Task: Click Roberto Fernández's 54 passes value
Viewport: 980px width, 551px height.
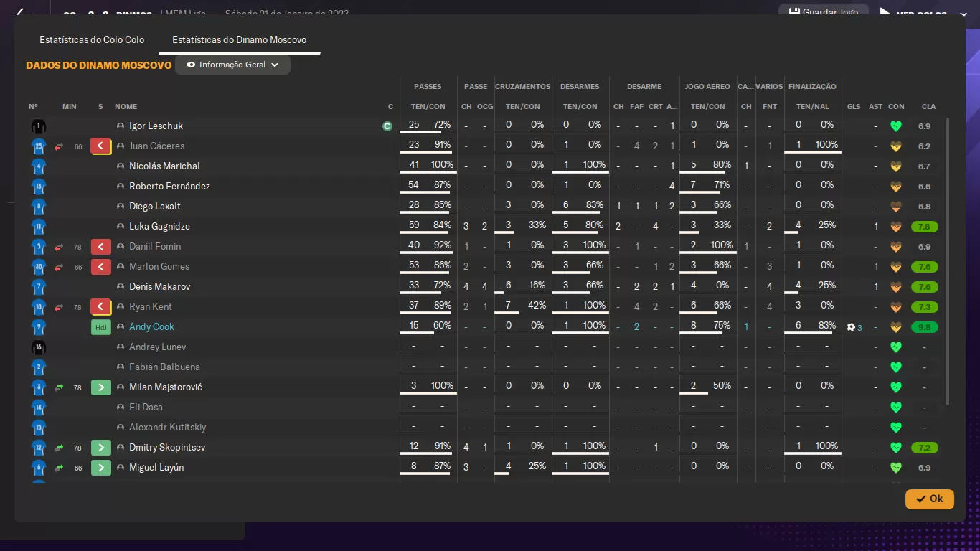Action: click(413, 185)
